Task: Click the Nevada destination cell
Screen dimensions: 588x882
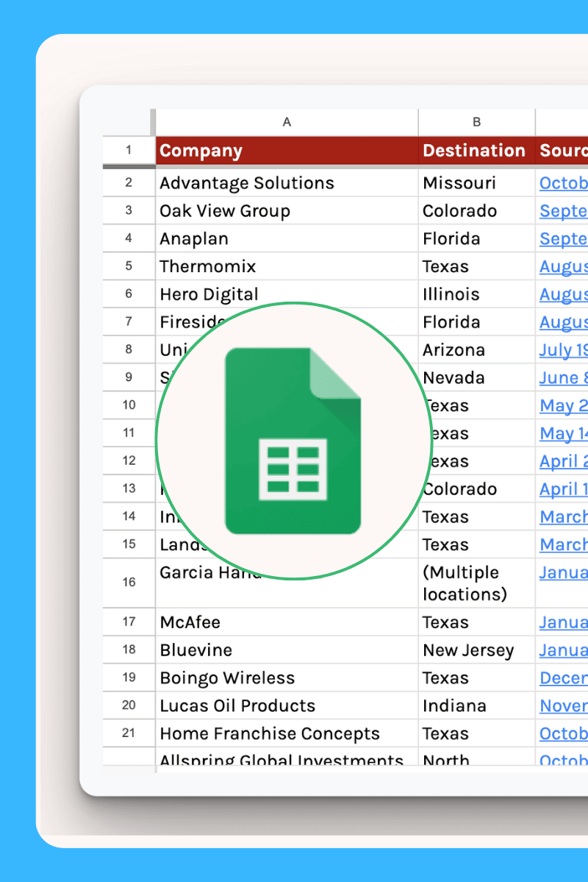Action: click(x=477, y=377)
